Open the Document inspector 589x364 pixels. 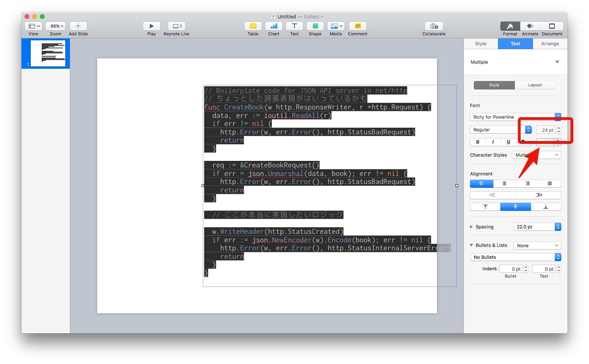coord(552,26)
